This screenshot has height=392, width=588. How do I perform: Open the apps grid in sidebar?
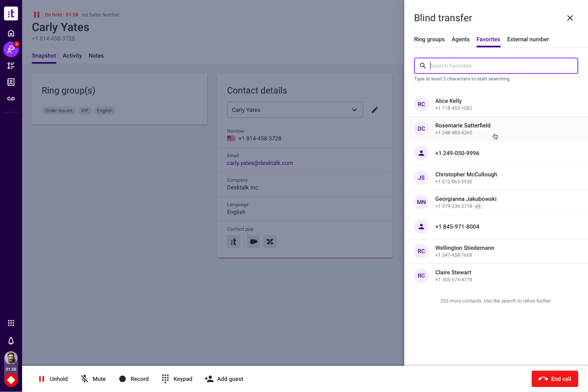point(11,323)
